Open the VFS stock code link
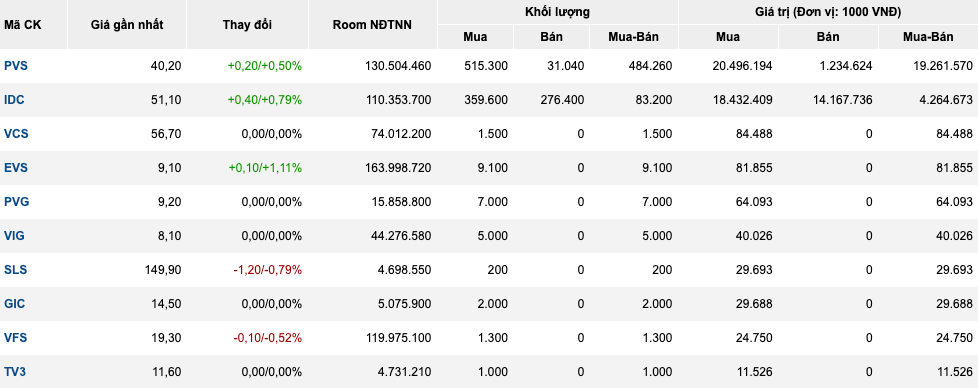This screenshot has width=978, height=388. click(x=16, y=338)
